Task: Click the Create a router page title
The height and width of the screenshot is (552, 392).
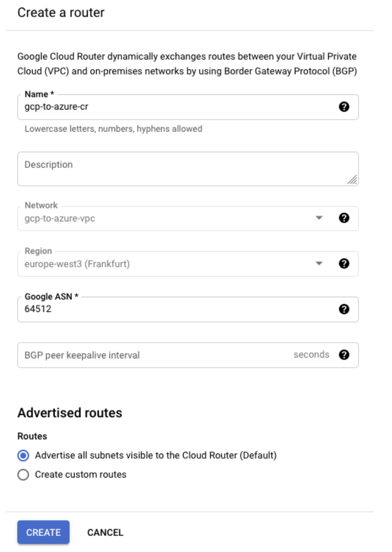Action: [61, 12]
